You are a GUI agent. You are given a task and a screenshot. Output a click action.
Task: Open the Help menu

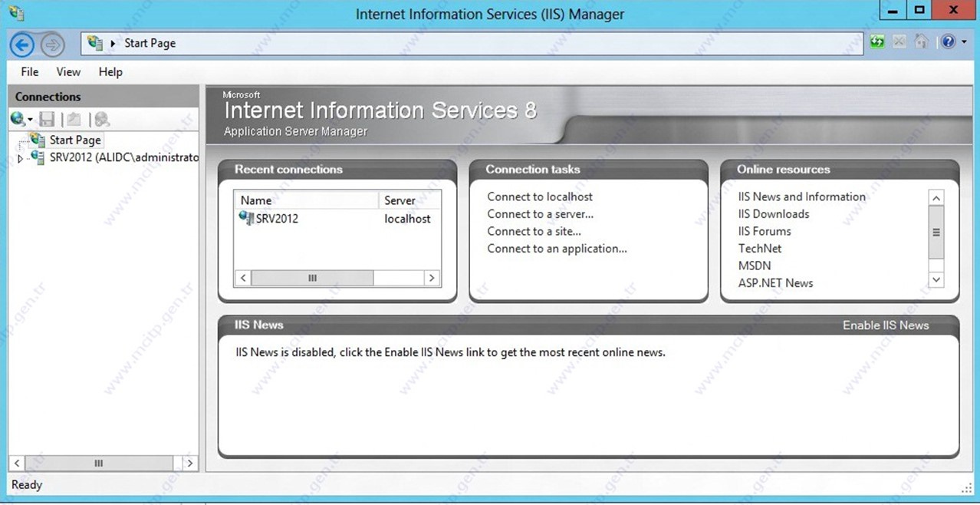click(110, 71)
